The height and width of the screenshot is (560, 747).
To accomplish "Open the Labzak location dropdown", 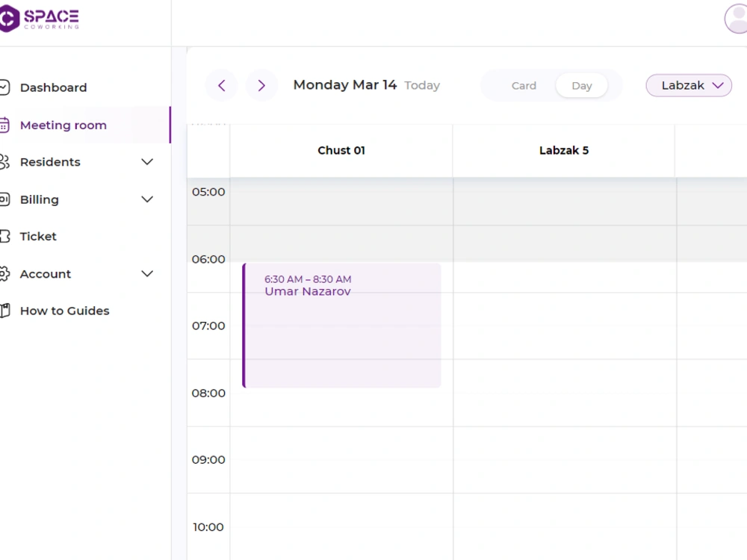I will 689,86.
